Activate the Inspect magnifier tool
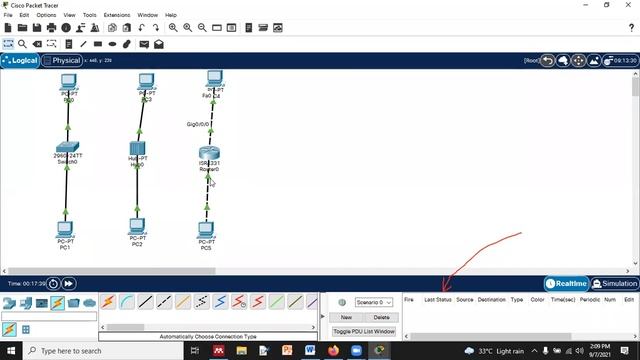640x360 pixels. click(22, 44)
